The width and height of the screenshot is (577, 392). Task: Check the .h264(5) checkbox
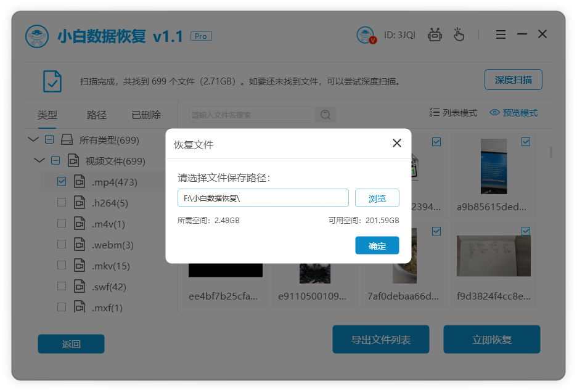(x=62, y=202)
